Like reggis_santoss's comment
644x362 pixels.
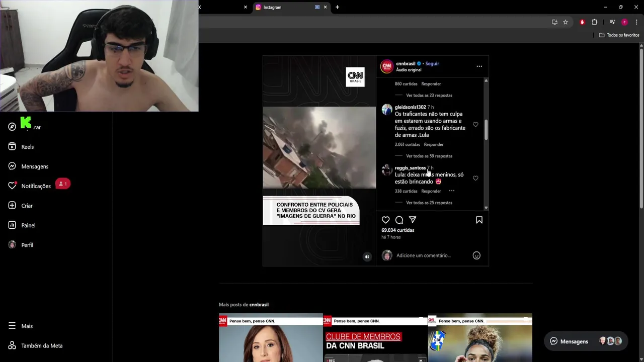475,178
